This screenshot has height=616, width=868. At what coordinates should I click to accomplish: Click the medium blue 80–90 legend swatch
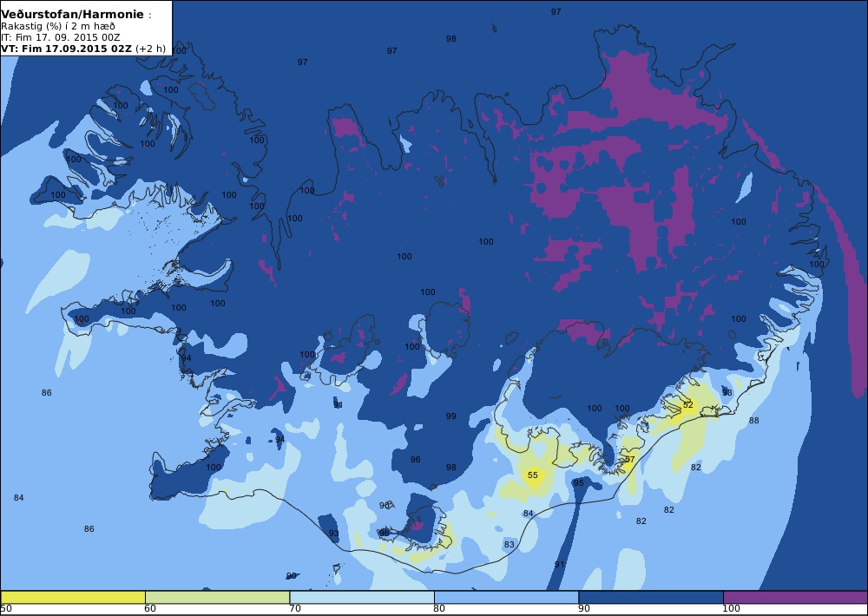507,597
